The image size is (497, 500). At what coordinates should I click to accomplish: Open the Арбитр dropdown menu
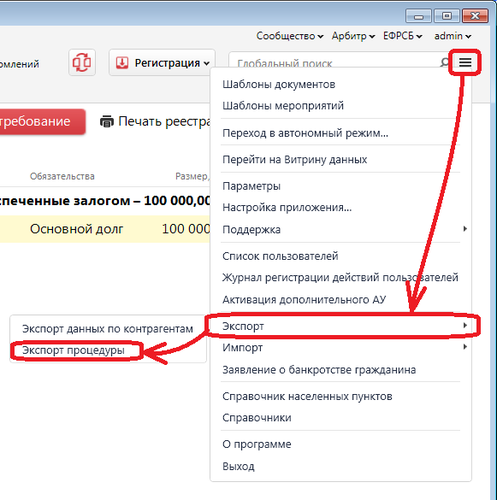[x=353, y=36]
